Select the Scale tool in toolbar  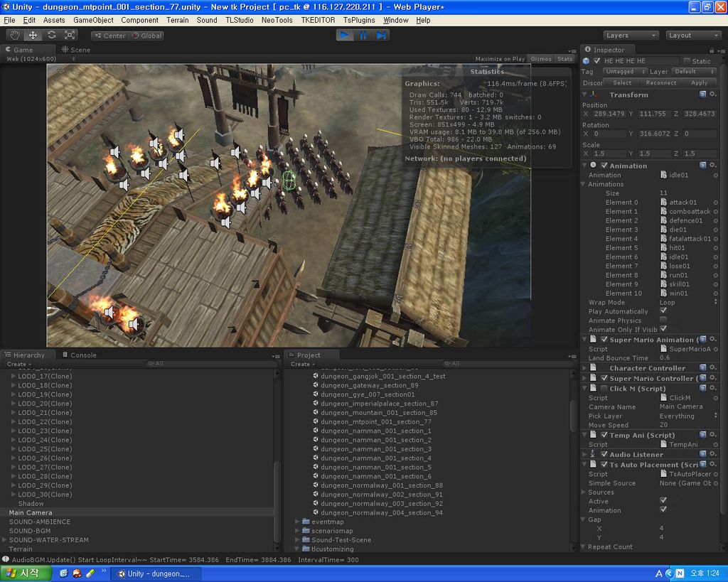coord(69,36)
